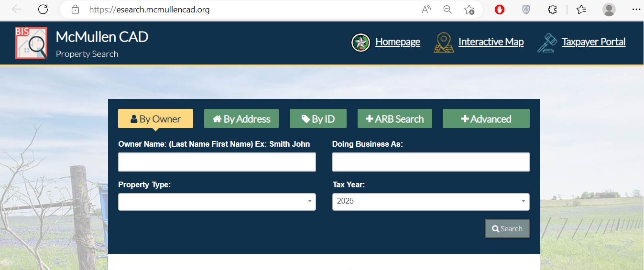Click into the Owner Name input field
This screenshot has width=644, height=270.
(217, 162)
